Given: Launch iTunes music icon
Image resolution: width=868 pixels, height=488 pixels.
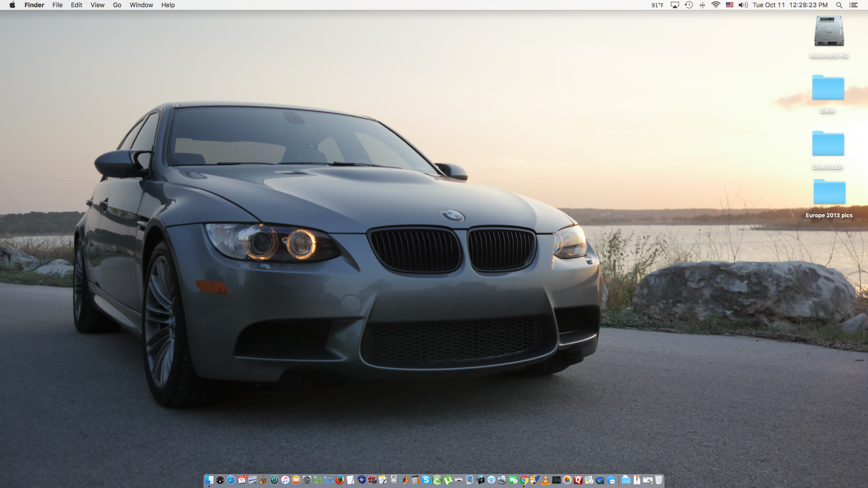Looking at the screenshot, I should pos(285,480).
